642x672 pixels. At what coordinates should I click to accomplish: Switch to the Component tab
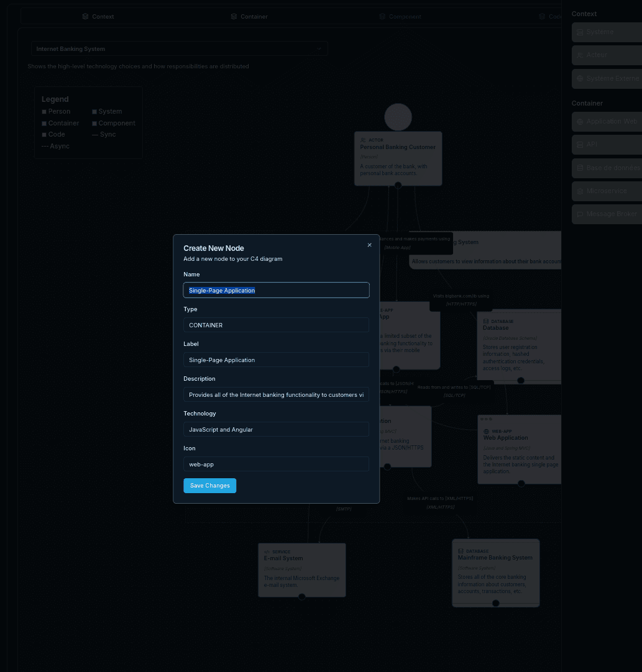(x=400, y=16)
